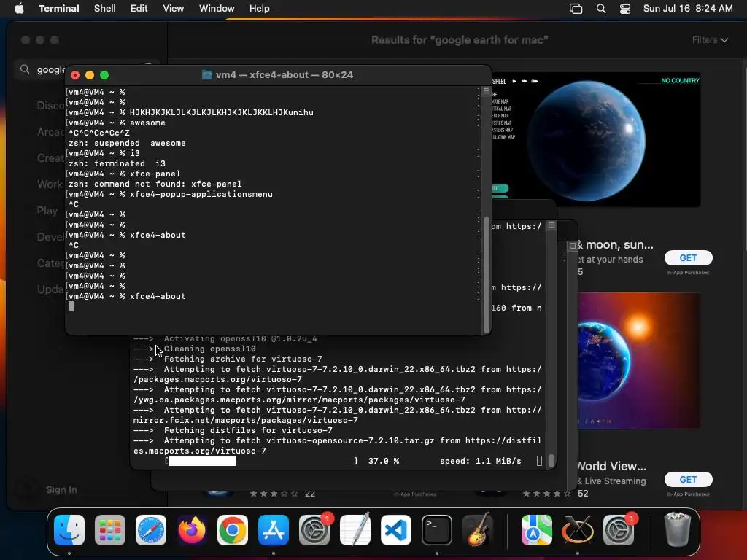The width and height of the screenshot is (747, 560).
Task: Click the Terminal icon in the Dock
Action: click(x=437, y=529)
